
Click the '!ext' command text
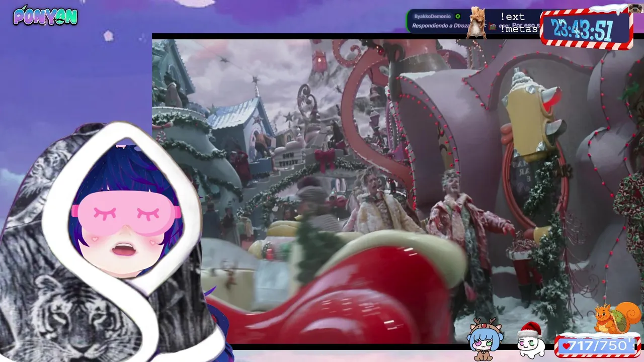click(x=512, y=17)
